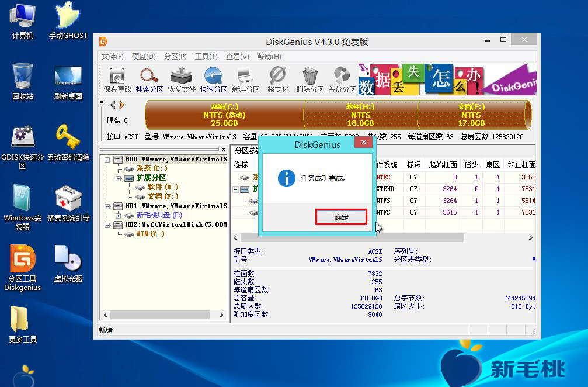Screen dimensions: 588x387
Task: Close the disk tree panel
Action: (224, 150)
